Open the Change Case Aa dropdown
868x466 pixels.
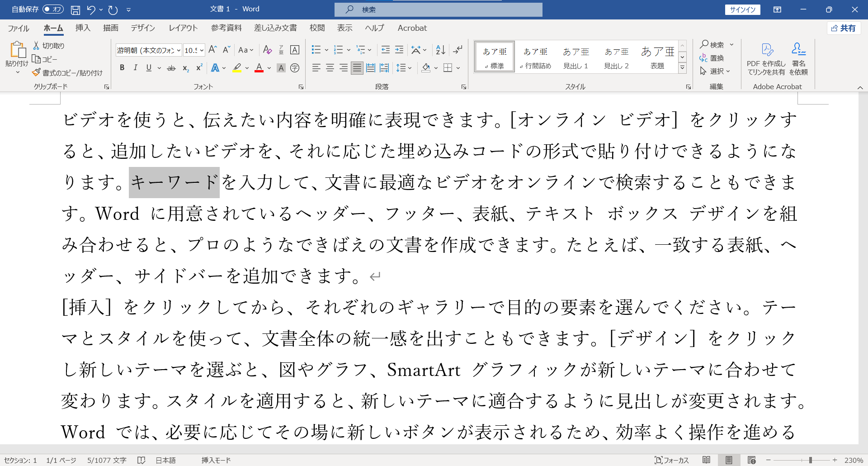click(245, 50)
